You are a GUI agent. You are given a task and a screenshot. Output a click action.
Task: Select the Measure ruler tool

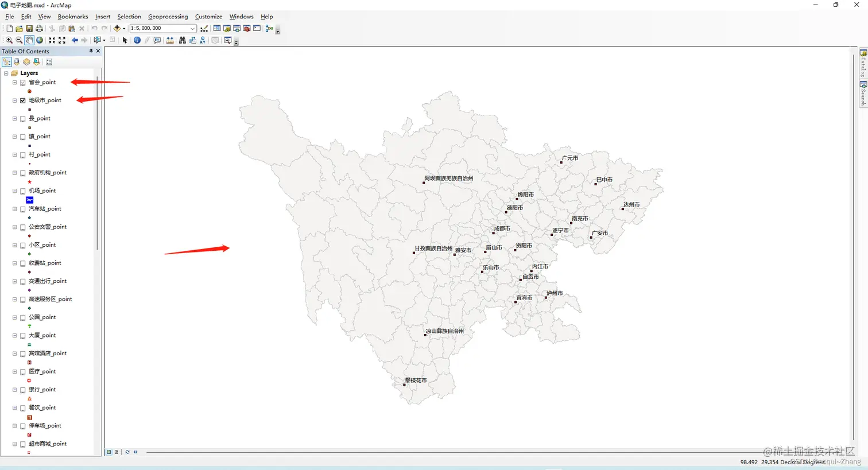[x=170, y=40]
